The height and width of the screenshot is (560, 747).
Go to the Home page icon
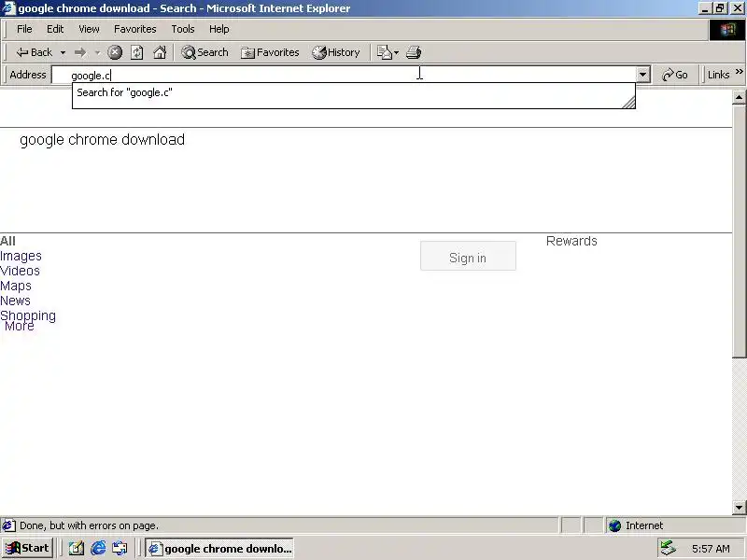click(x=160, y=52)
